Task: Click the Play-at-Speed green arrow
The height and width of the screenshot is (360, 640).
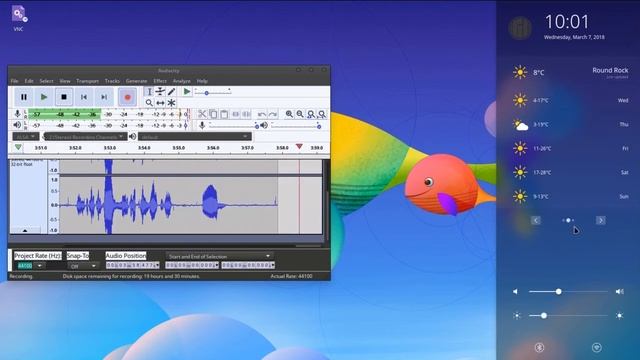Action: [187, 91]
